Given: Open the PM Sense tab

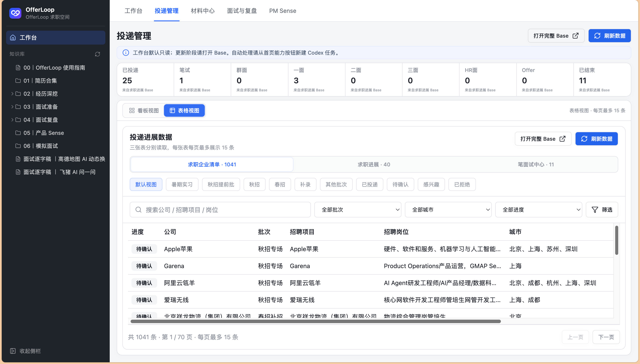Looking at the screenshot, I should click(283, 11).
